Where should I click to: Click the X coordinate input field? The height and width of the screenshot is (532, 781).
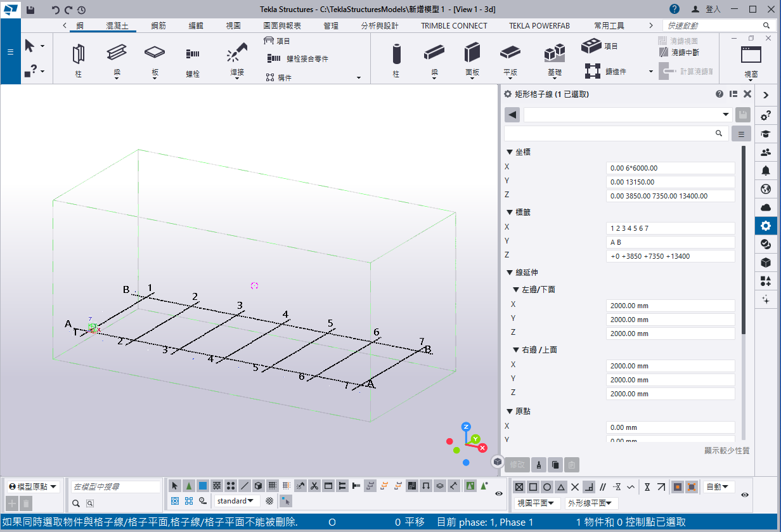click(670, 168)
